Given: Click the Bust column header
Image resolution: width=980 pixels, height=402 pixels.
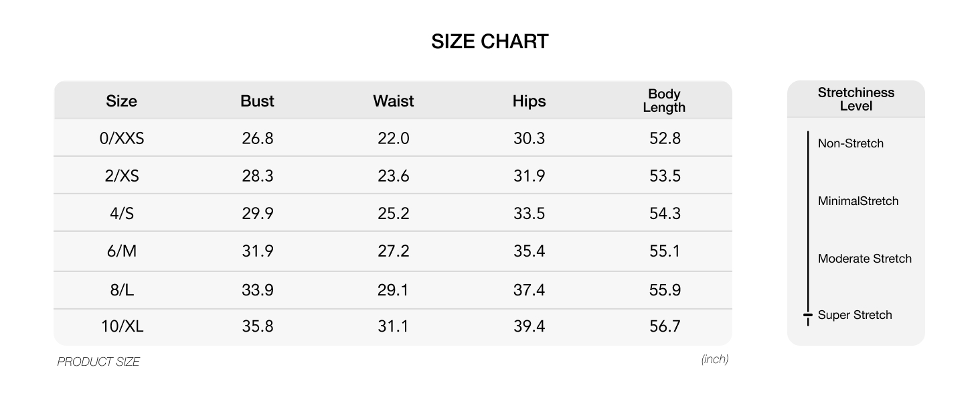Looking at the screenshot, I should pyautogui.click(x=257, y=101).
